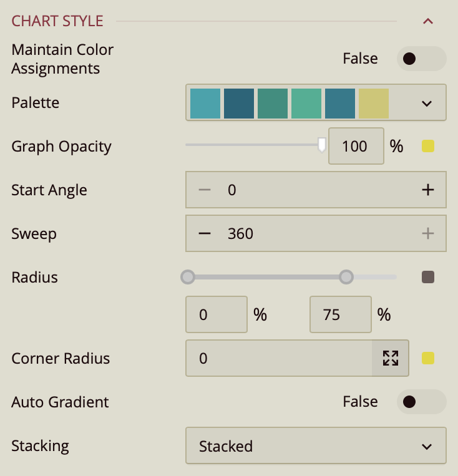Click the Graph Opacity slider handle
Image resolution: width=458 pixels, height=476 pixels.
[x=322, y=145]
